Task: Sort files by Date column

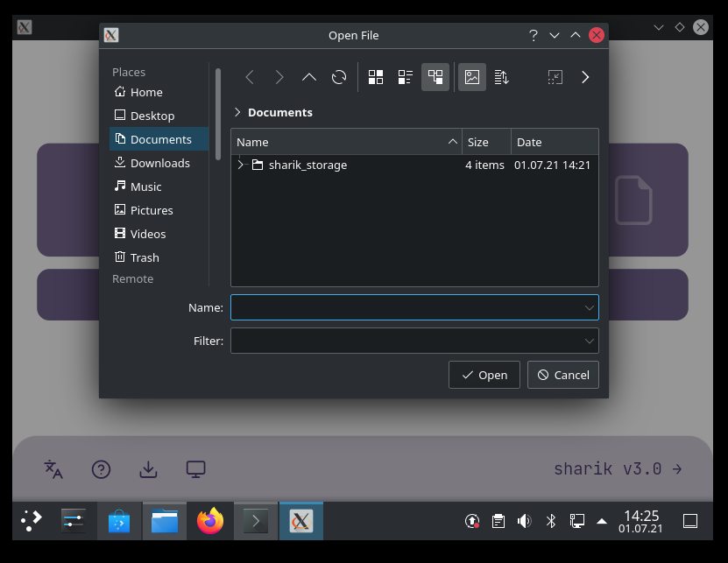Action: click(x=555, y=142)
